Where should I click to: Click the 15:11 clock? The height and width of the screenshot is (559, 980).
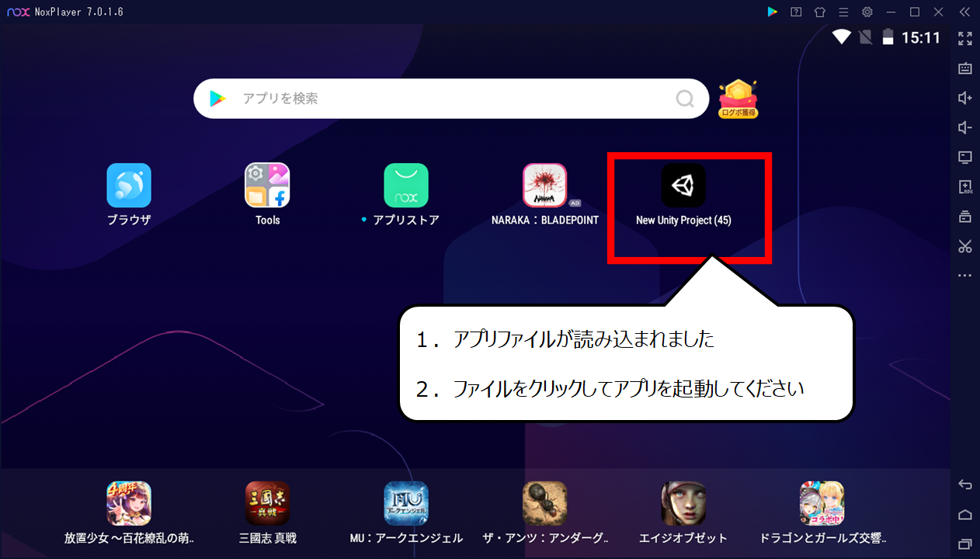(x=921, y=37)
